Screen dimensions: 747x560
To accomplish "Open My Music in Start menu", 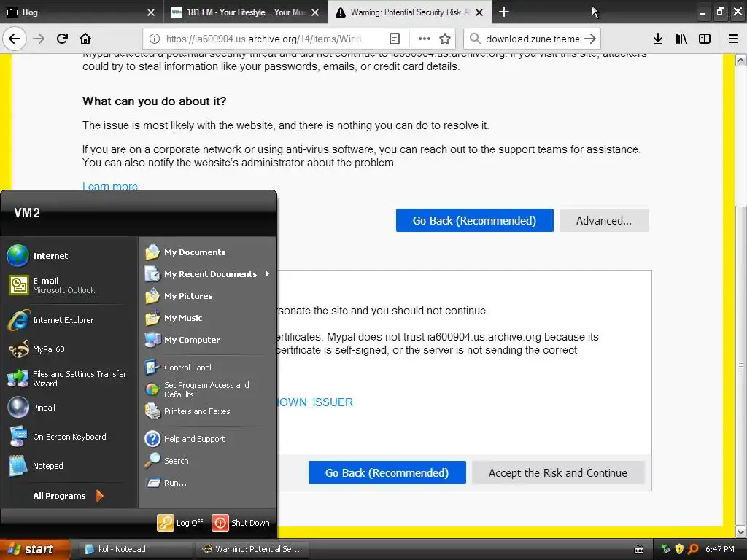I will tap(208, 318).
